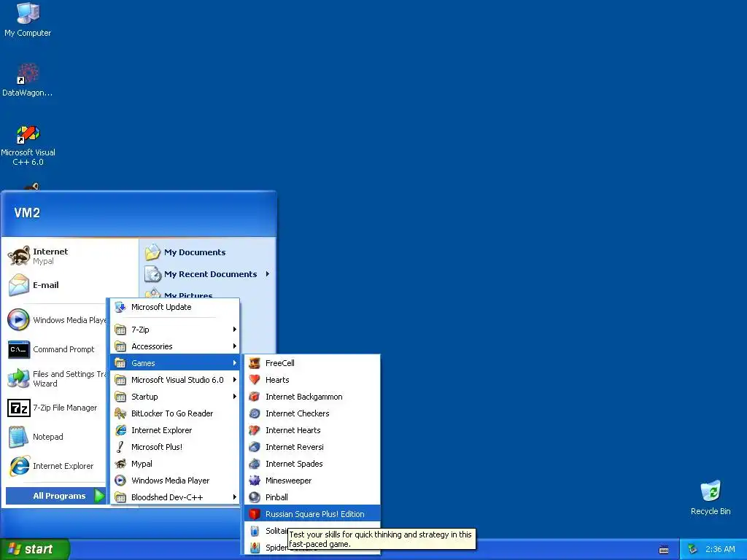Expand the Startup submenu arrow
This screenshot has height=560, width=747.
234,397
